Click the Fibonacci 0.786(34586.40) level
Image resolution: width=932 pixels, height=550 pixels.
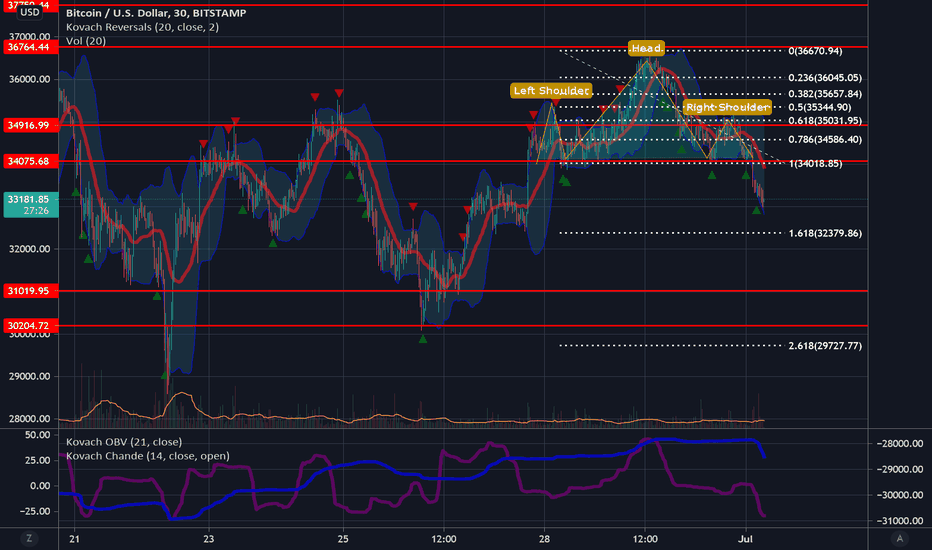point(825,140)
